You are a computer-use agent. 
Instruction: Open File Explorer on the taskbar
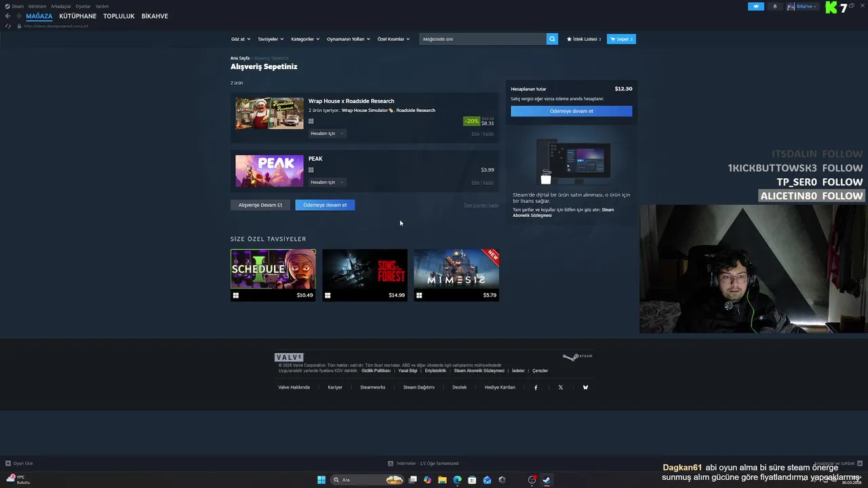[x=442, y=480]
